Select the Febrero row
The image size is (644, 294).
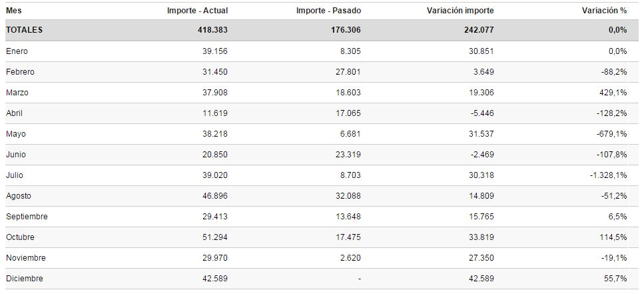tap(20, 72)
